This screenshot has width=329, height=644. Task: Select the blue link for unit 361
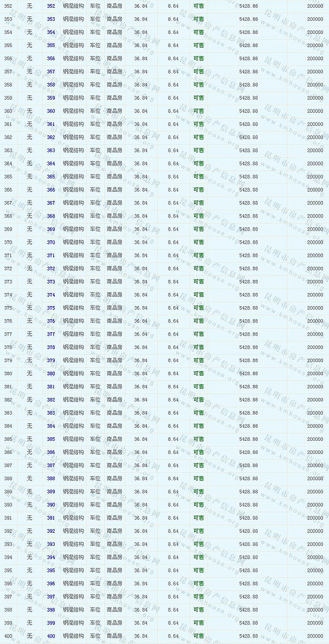pyautogui.click(x=51, y=124)
